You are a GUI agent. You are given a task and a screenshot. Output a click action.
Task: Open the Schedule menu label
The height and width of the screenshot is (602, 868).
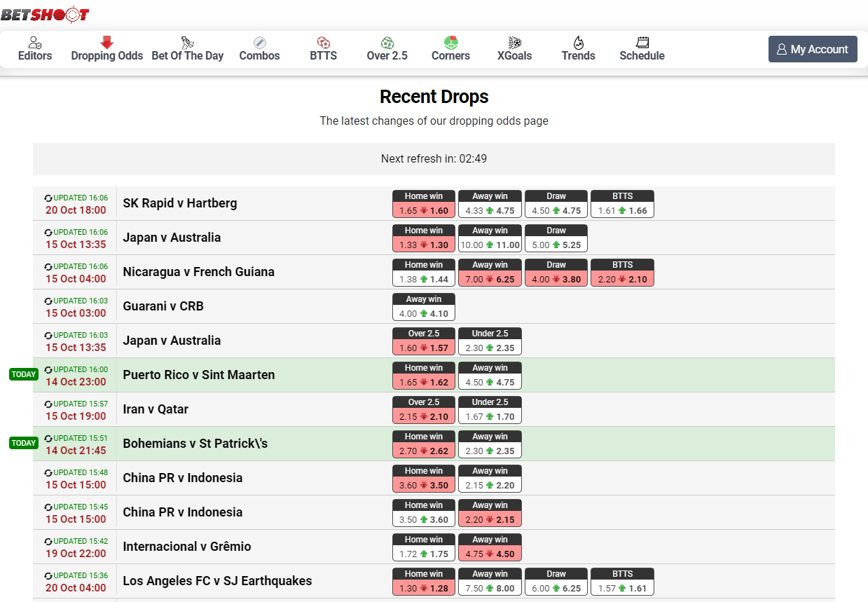pos(642,56)
